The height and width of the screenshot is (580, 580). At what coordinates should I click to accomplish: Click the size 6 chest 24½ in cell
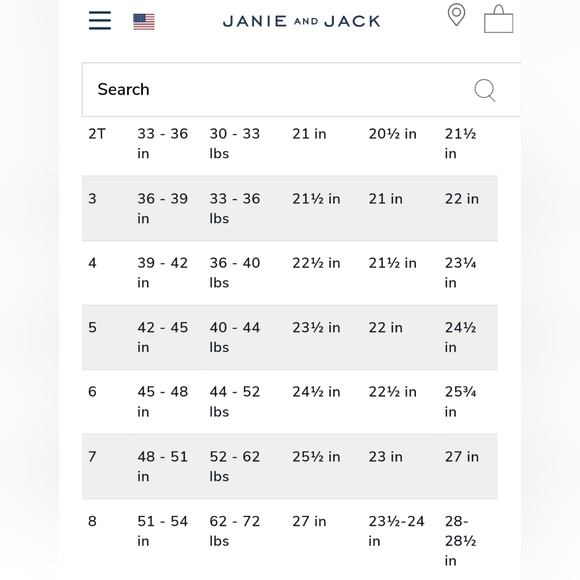pos(316,392)
